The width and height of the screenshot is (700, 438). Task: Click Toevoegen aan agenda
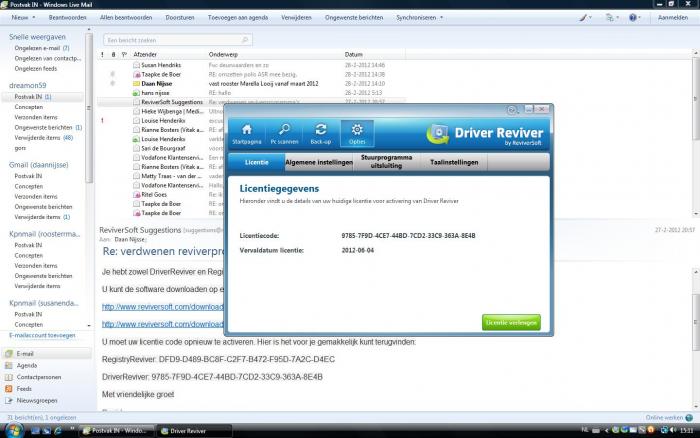238,18
